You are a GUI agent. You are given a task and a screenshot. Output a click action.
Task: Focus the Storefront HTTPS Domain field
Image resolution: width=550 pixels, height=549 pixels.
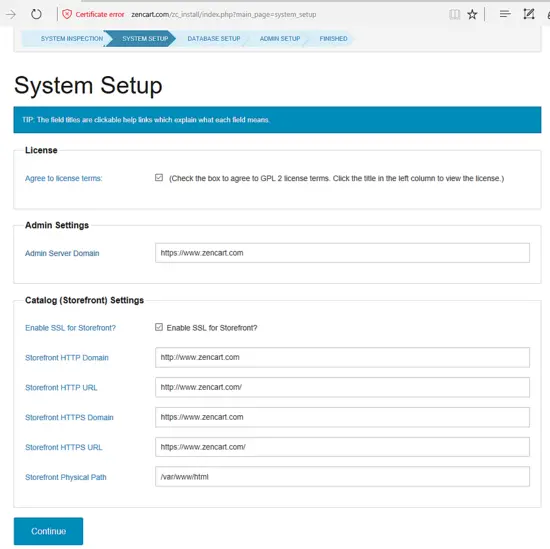(342, 417)
